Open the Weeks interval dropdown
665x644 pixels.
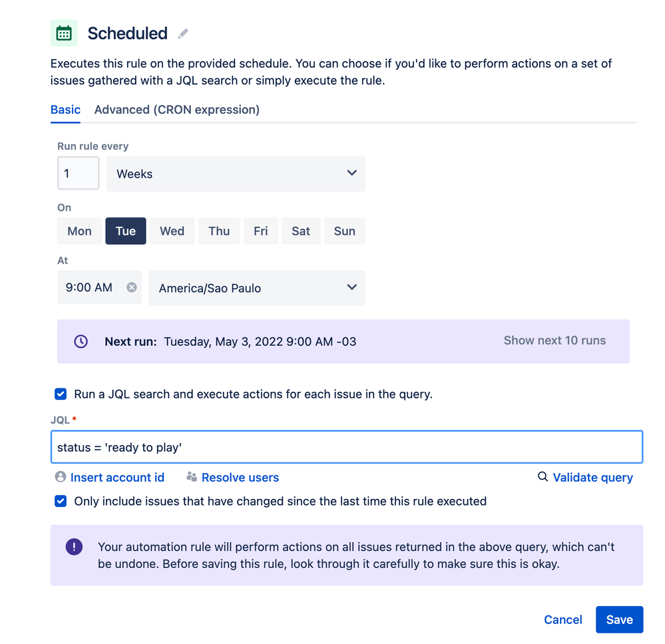click(236, 174)
